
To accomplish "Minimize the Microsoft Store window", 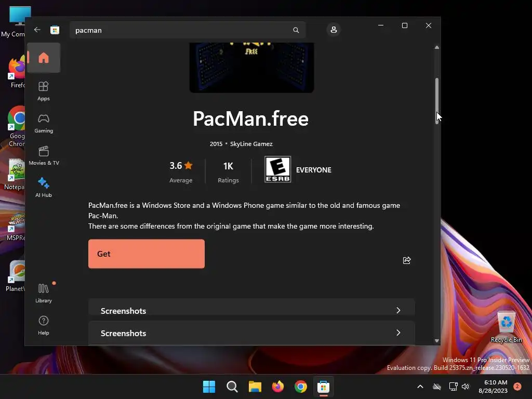I will tap(381, 25).
